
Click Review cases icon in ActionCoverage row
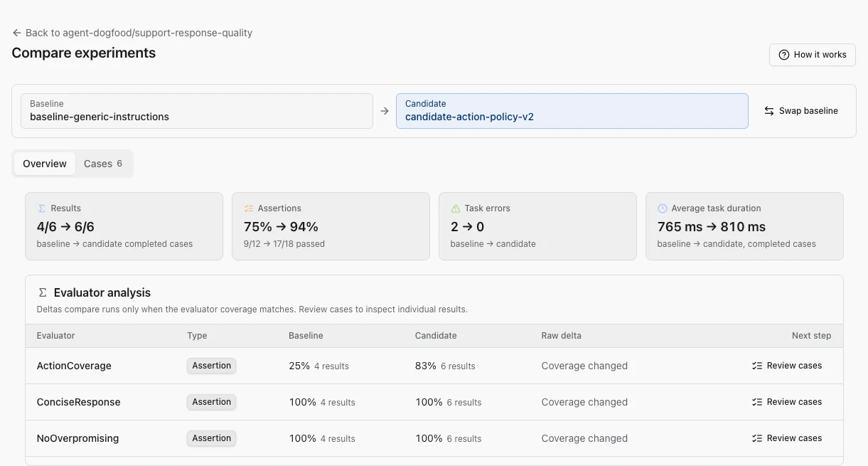pos(757,366)
